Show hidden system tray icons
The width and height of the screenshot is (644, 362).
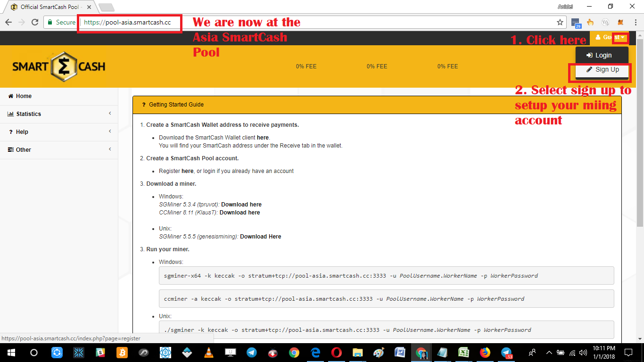pyautogui.click(x=549, y=352)
